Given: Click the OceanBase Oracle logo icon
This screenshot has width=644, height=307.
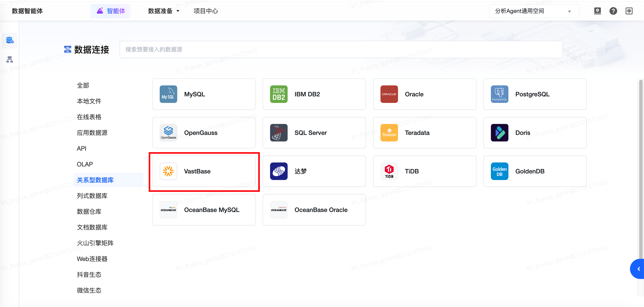Looking at the screenshot, I should 279,210.
